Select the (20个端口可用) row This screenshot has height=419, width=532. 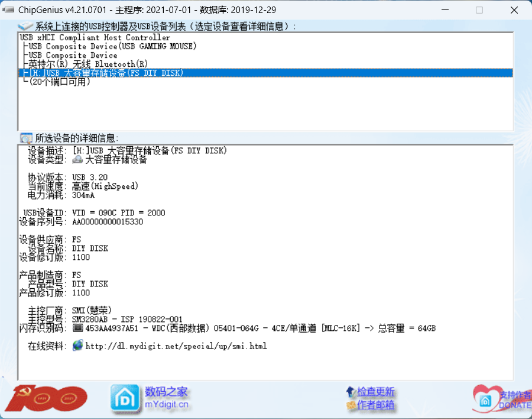[60, 82]
